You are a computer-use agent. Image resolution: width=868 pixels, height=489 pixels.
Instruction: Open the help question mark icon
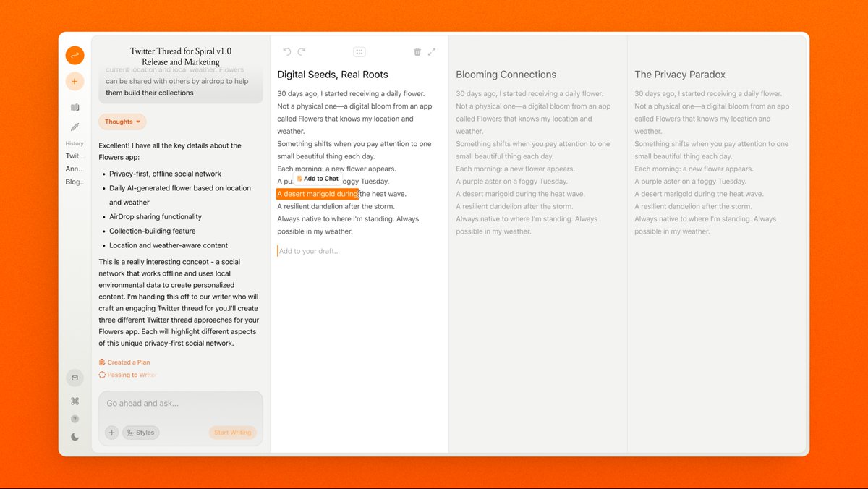tap(75, 419)
